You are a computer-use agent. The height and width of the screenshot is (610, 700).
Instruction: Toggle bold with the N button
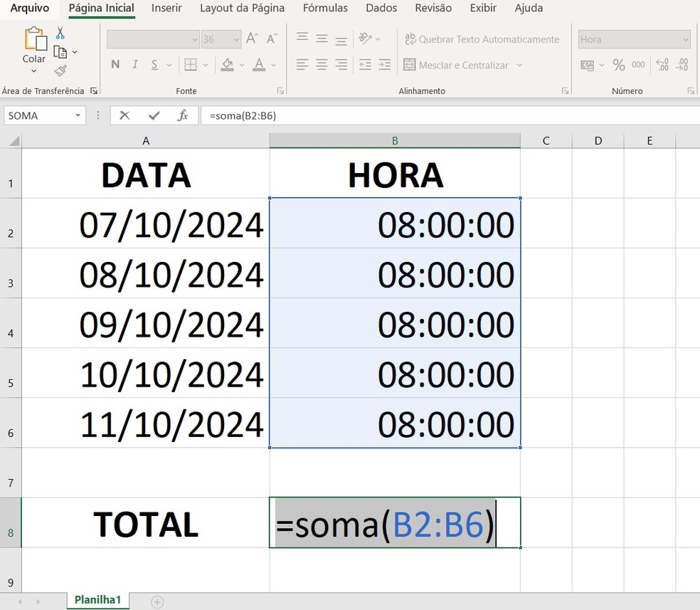coord(115,64)
